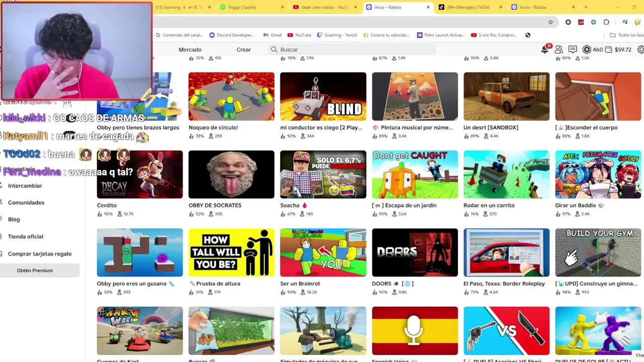The height and width of the screenshot is (362, 644).
Task: Open the Prueba de altura thumbnail
Action: 231,252
